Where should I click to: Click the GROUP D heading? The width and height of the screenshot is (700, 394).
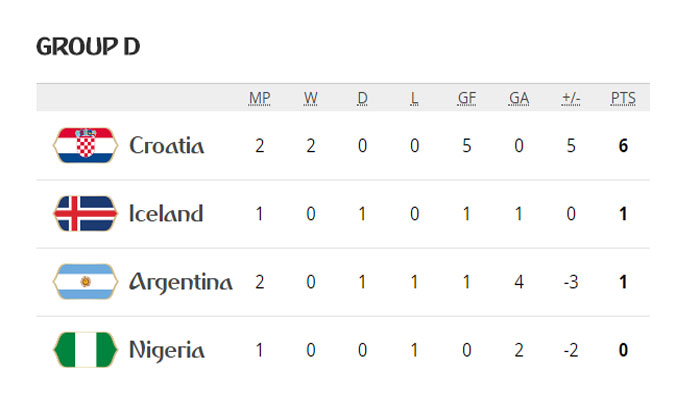coord(88,46)
